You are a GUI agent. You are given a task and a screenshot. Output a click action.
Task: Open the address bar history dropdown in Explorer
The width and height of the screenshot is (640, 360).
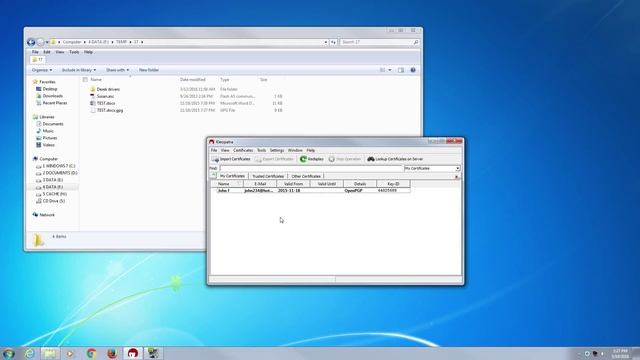click(x=326, y=42)
